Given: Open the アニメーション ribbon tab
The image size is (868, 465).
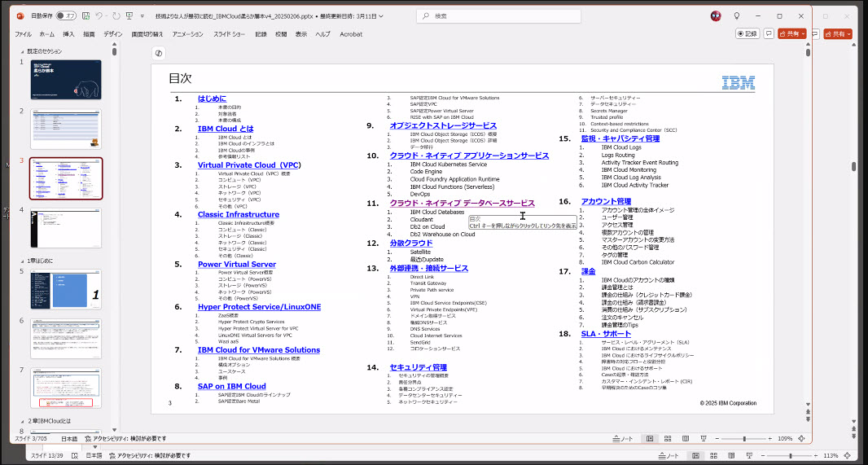Looking at the screenshot, I should coord(187,34).
